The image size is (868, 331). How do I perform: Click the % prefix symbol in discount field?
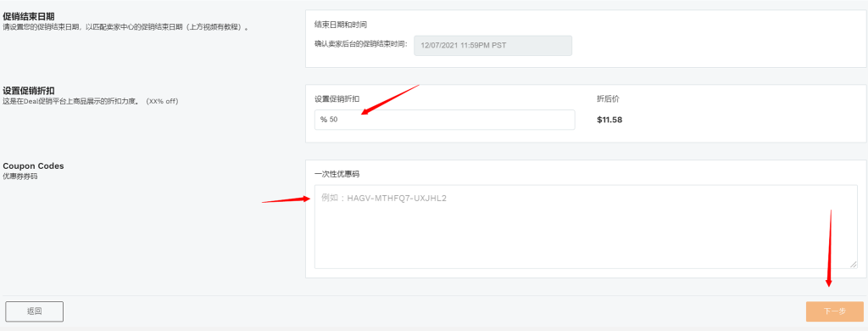[x=323, y=120]
